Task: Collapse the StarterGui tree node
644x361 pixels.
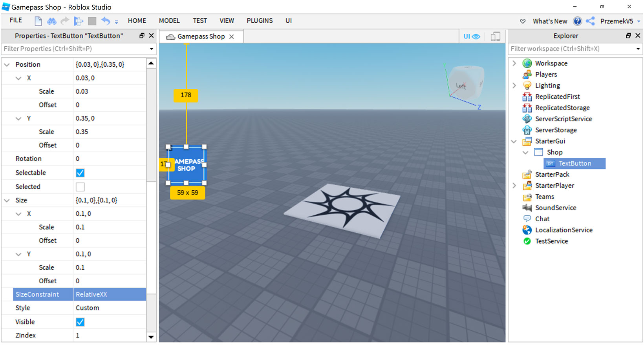Action: click(x=514, y=141)
